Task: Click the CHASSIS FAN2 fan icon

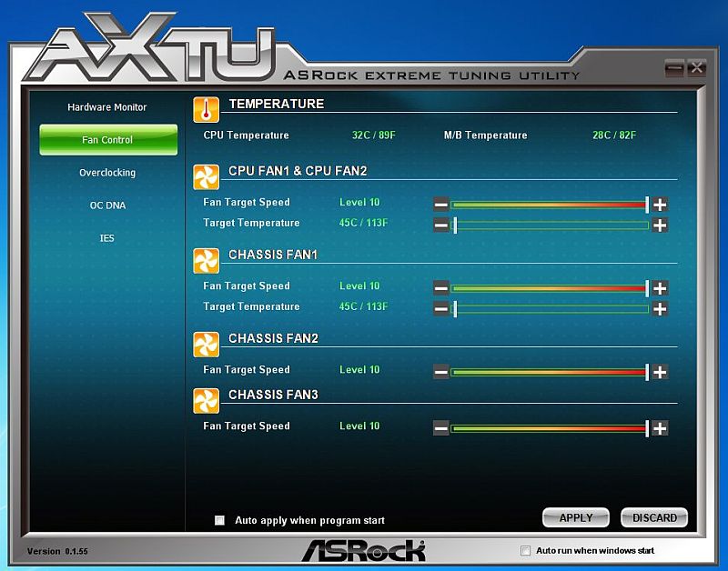Action: tap(207, 345)
